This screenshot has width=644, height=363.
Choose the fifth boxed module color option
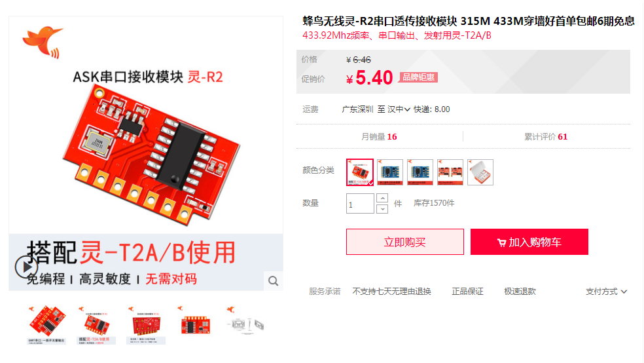pos(480,172)
